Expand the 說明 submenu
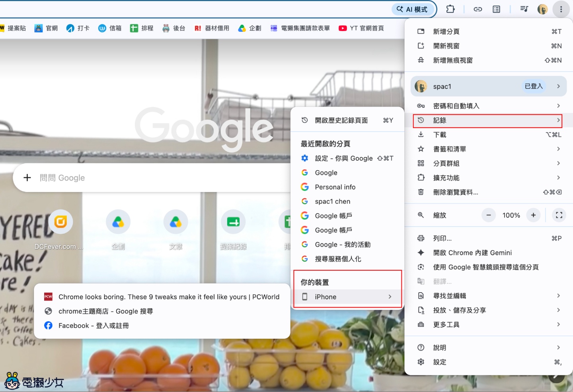The height and width of the screenshot is (392, 573). pos(489,348)
